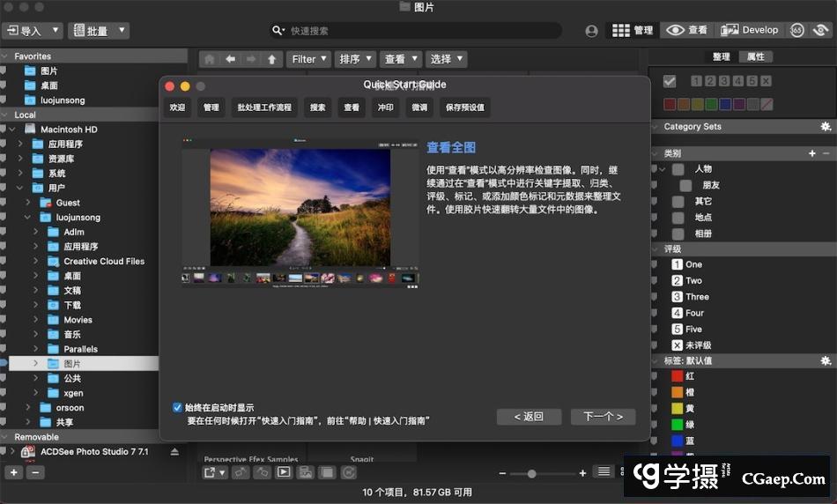Click the slideshow play icon in bottom toolbar

point(284,472)
